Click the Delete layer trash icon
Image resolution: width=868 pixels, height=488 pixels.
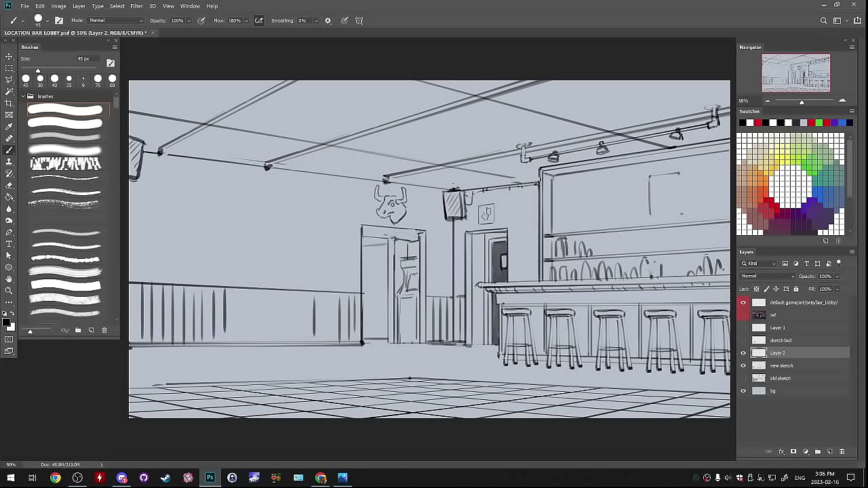pos(842,451)
